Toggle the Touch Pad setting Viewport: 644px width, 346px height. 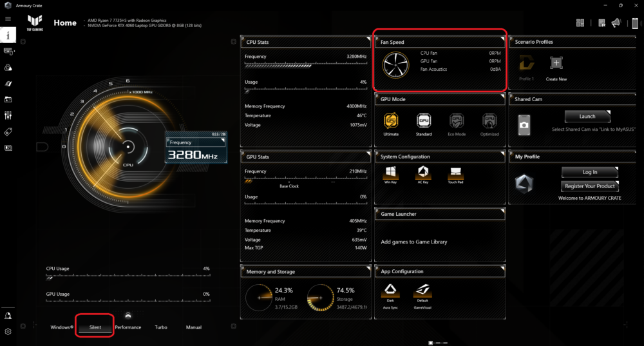(455, 175)
